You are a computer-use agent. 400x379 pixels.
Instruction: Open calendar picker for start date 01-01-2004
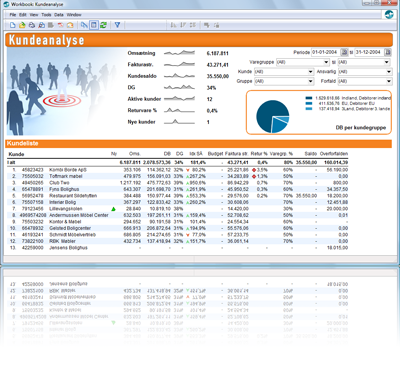point(344,52)
